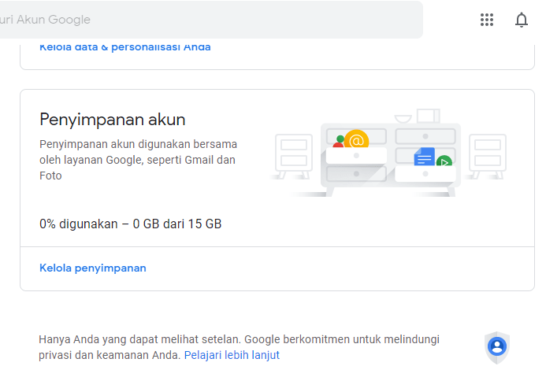Click the blue document icon in illustration
Image resolution: width=546 pixels, height=392 pixels.
coord(424,157)
